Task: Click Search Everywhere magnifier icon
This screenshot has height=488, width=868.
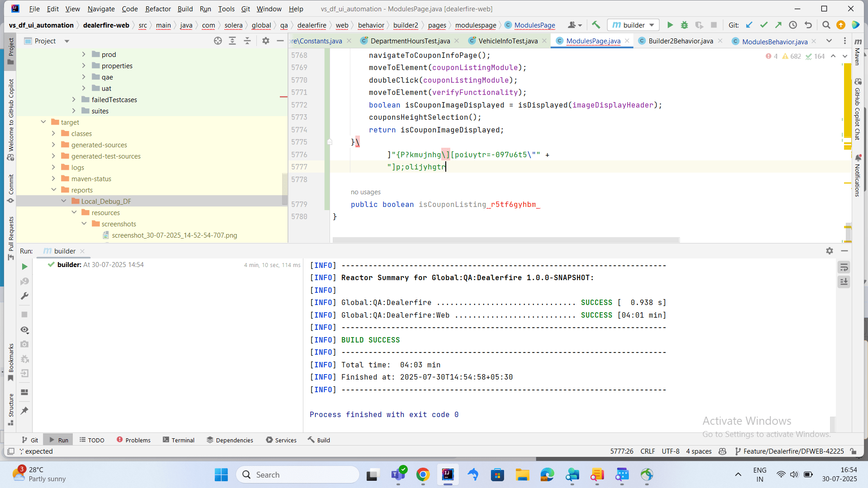Action: click(826, 25)
